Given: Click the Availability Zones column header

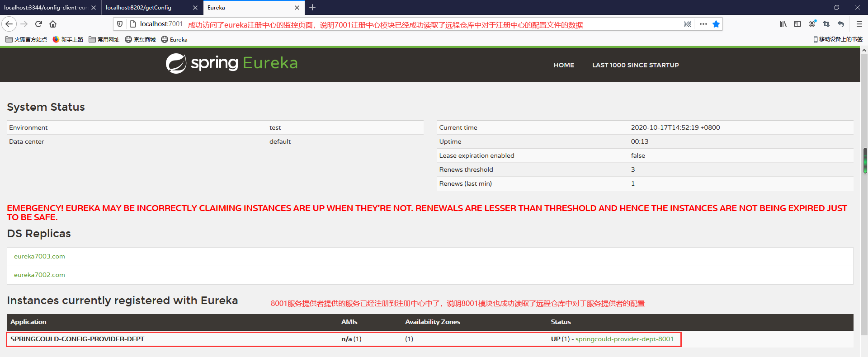Looking at the screenshot, I should [x=432, y=322].
